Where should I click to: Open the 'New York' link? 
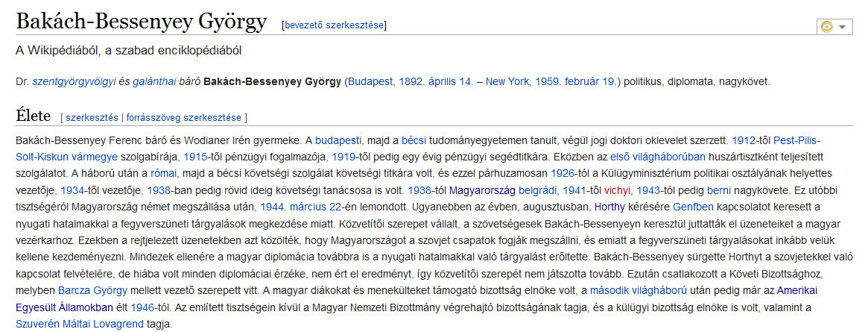(510, 81)
